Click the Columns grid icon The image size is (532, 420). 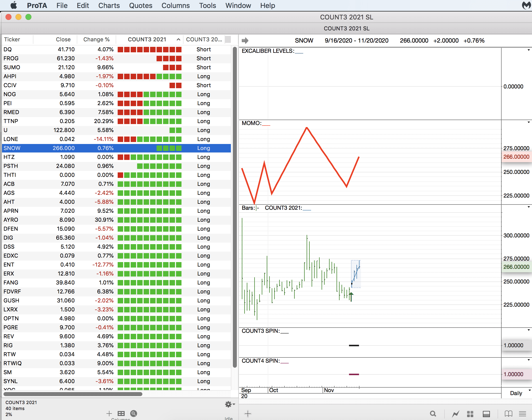click(x=121, y=414)
